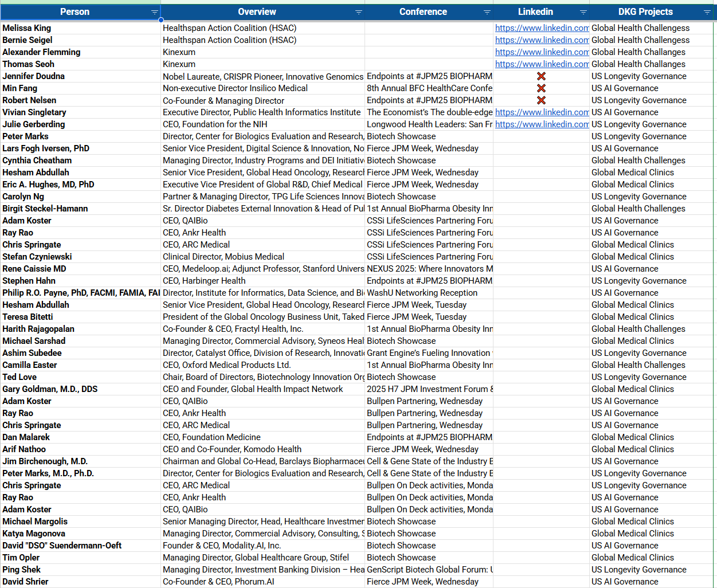Viewport: 717px width, 588px height.
Task: Open the Person column filter
Action: tap(154, 12)
